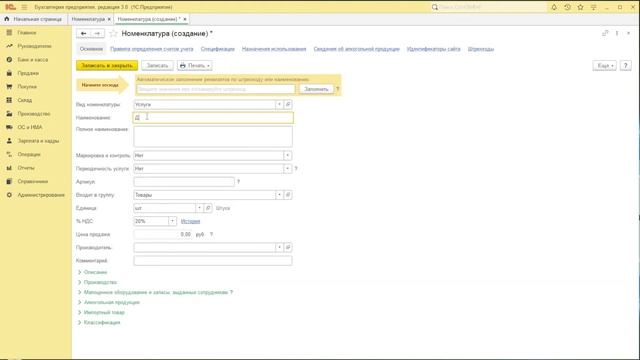Open Еще dropdown menu
The width and height of the screenshot is (640, 360).
pyautogui.click(x=604, y=65)
